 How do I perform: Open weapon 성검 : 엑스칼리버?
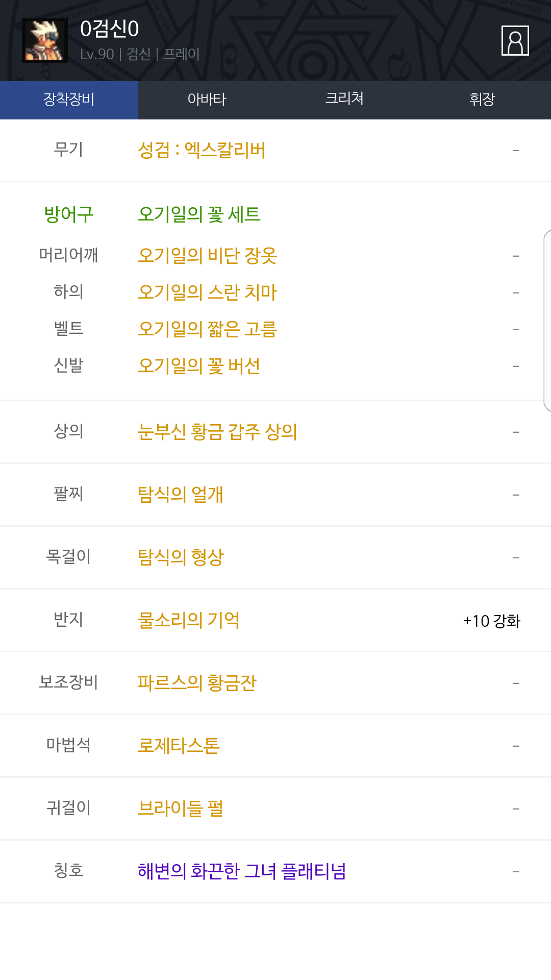[202, 151]
